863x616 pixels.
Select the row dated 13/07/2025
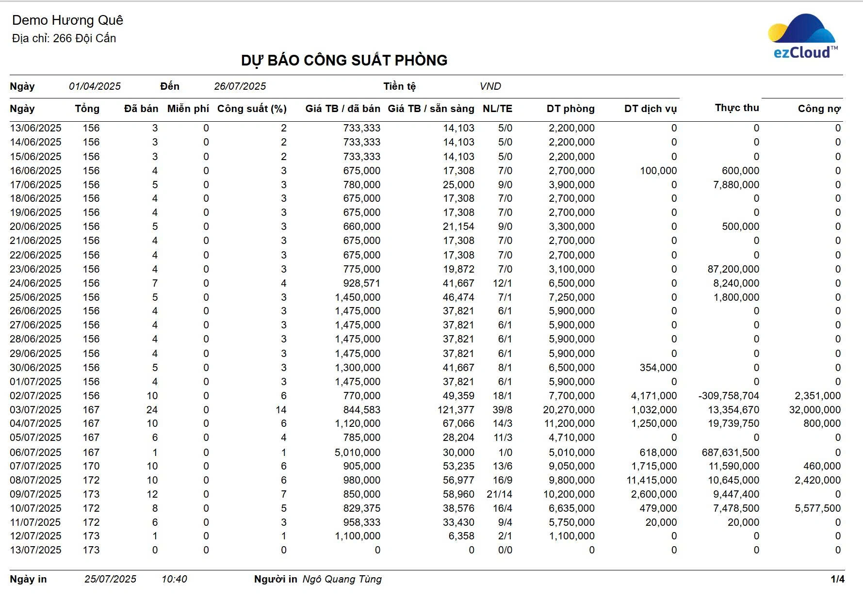pyautogui.click(x=425, y=550)
